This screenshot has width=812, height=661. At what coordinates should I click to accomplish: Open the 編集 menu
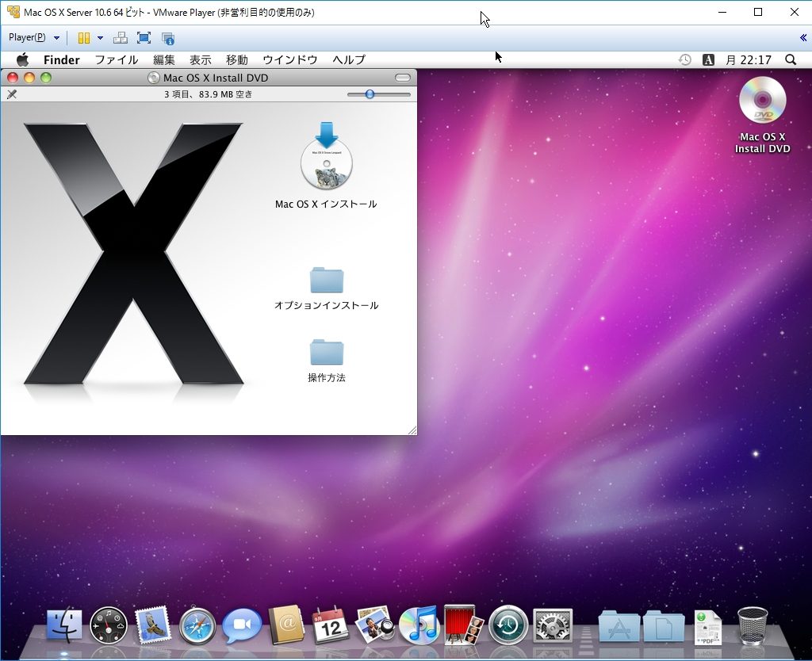coord(164,60)
